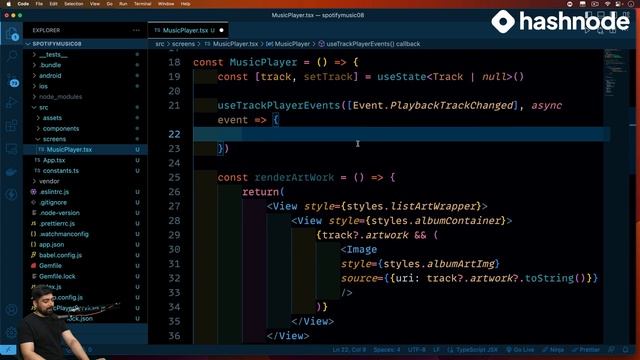This screenshot has height=360, width=640.
Task: Open the Docker whale icon view
Action: [11, 171]
